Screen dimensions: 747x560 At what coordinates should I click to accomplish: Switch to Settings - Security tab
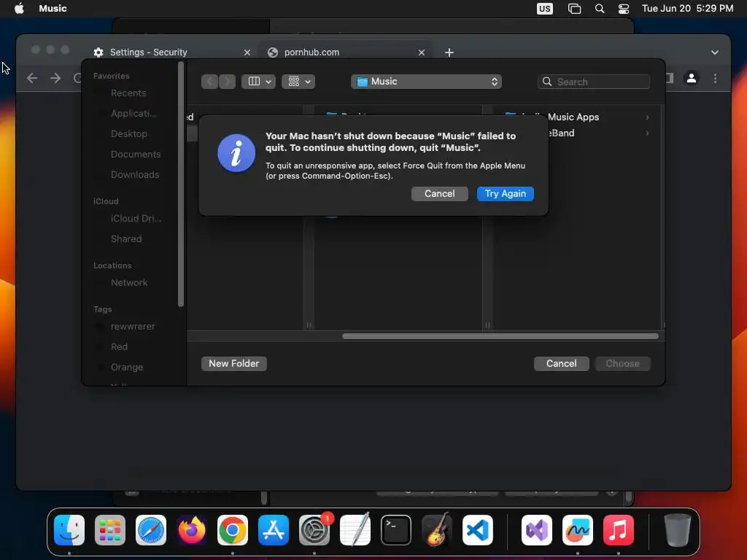(x=148, y=52)
